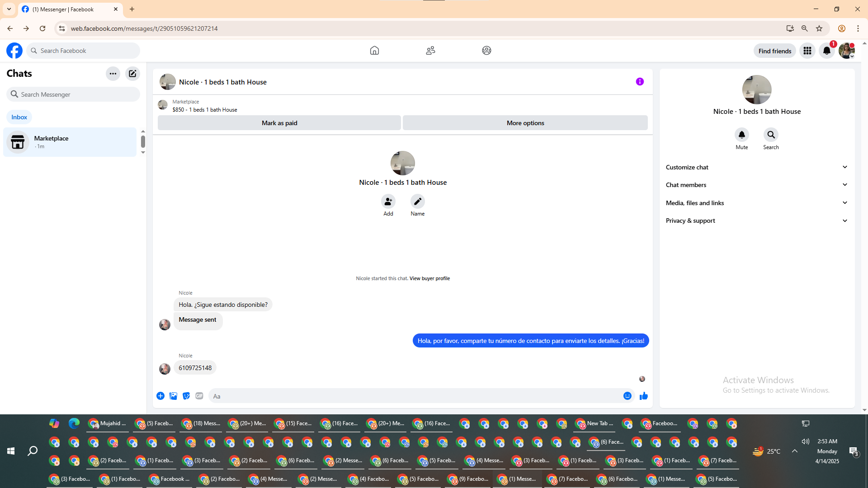The width and height of the screenshot is (868, 488).
Task: Open Facebook notifications bell
Action: pos(827,51)
